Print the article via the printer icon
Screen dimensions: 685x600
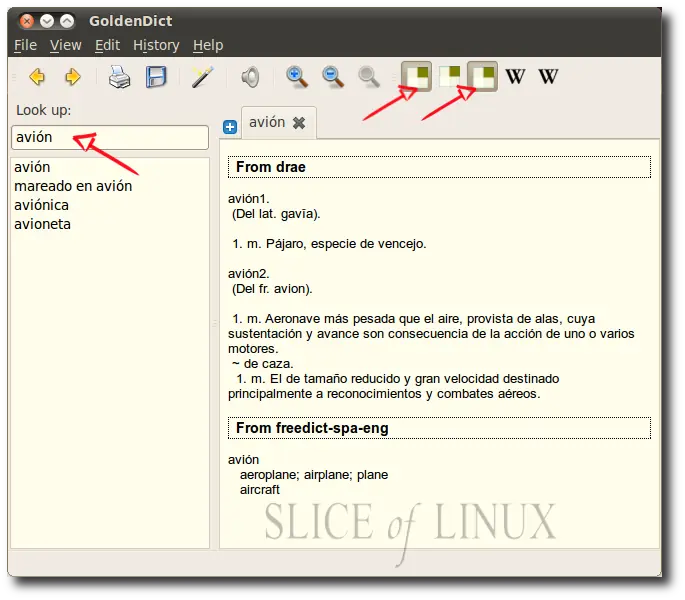[x=119, y=77]
